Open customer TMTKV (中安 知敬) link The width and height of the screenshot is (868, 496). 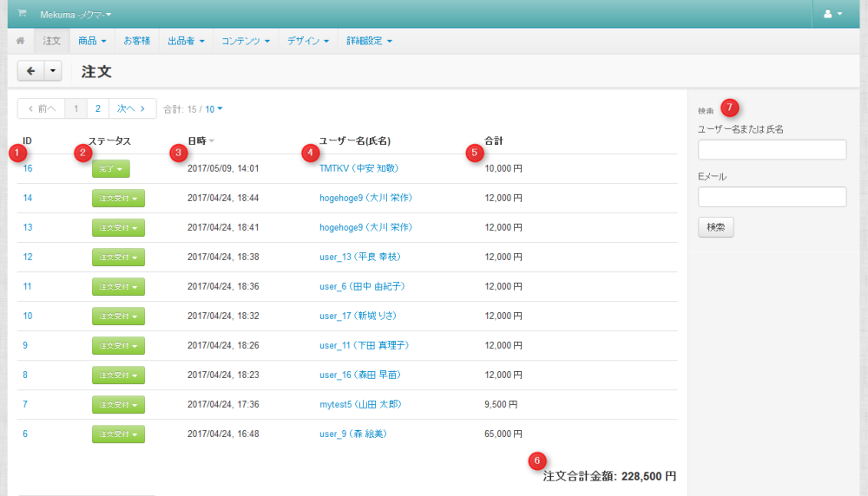358,168
